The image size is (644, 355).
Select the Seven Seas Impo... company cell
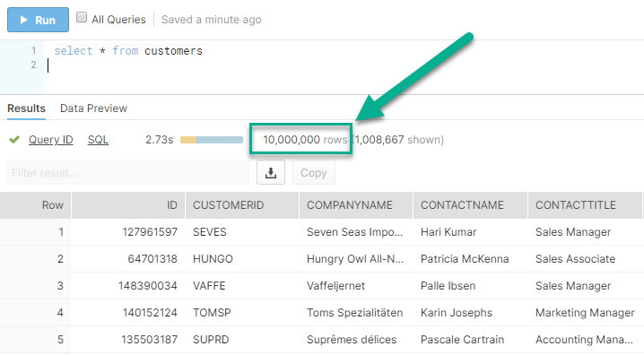[x=356, y=232]
